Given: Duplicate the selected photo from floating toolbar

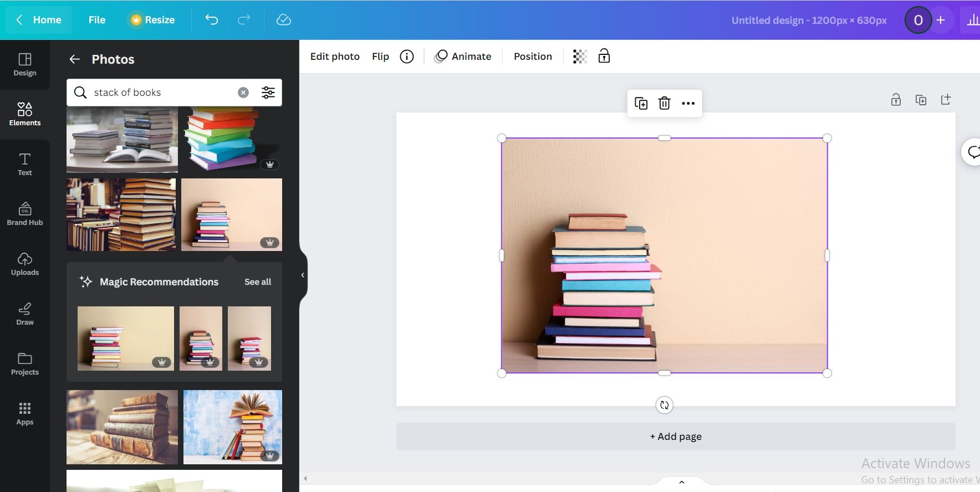Looking at the screenshot, I should (641, 104).
